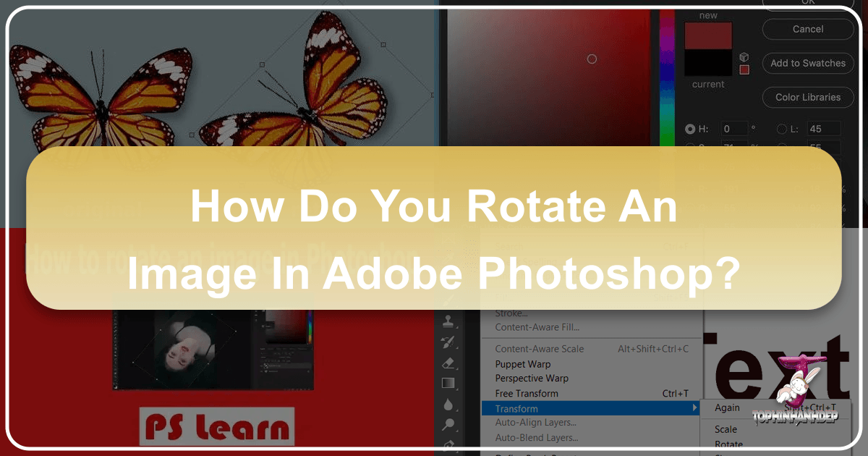The width and height of the screenshot is (868, 456).
Task: Select the Blur droplet tool
Action: pos(448,404)
